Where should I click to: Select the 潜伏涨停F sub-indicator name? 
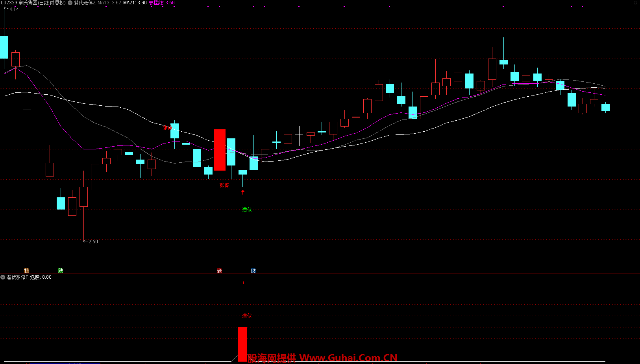click(17, 277)
